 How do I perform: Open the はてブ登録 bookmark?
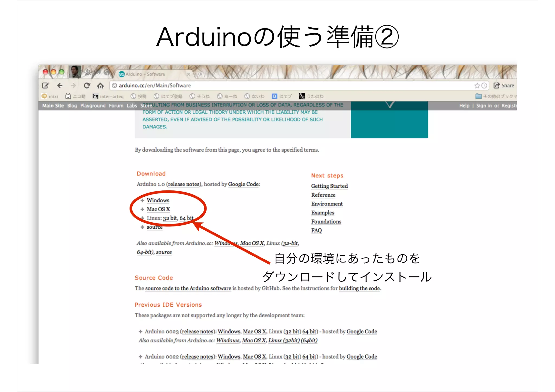pyautogui.click(x=168, y=96)
